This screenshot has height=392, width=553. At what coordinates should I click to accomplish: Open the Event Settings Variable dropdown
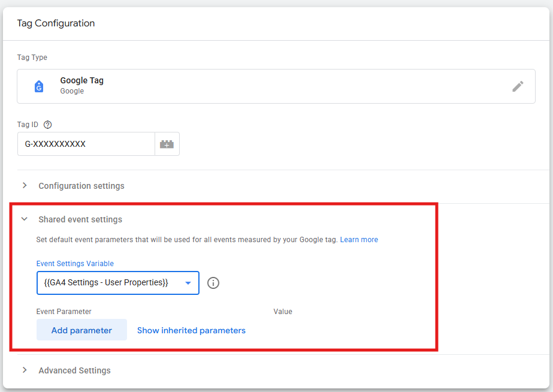pos(118,283)
